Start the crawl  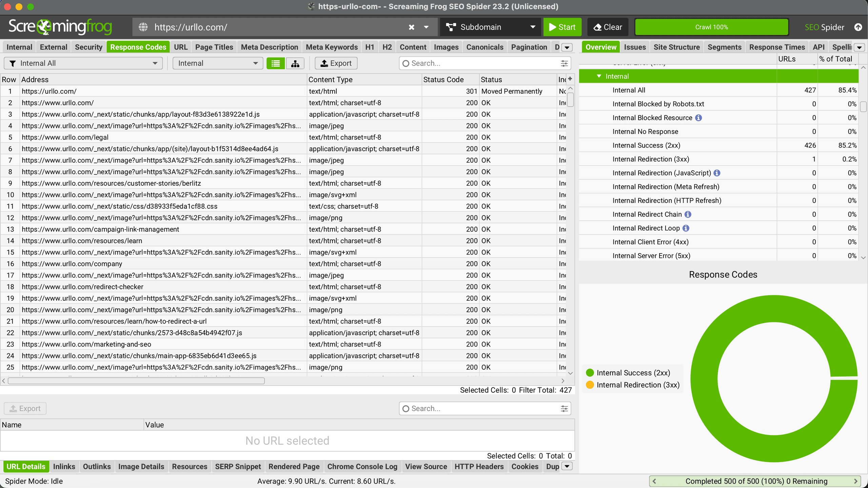pyautogui.click(x=562, y=27)
